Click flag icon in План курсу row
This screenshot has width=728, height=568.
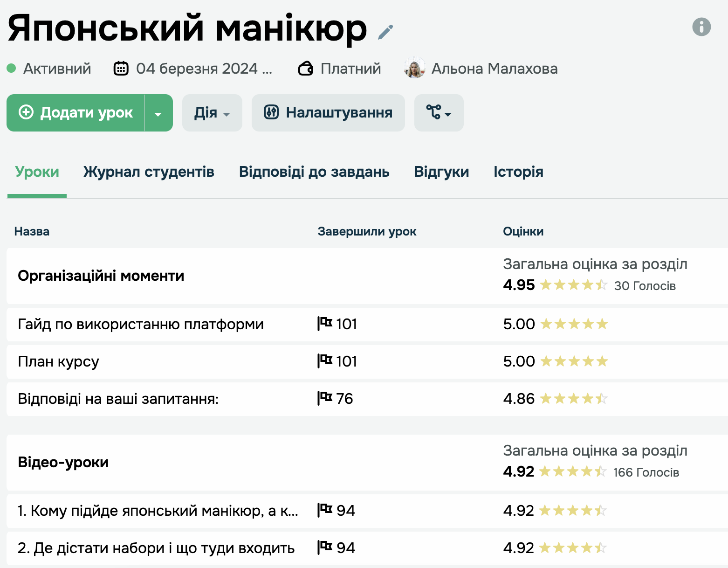pyautogui.click(x=325, y=361)
